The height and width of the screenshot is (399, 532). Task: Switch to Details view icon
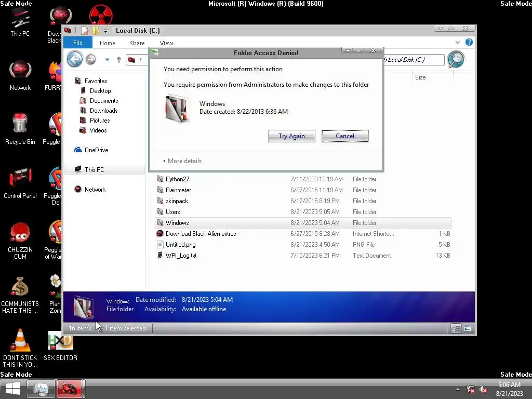pos(456,328)
